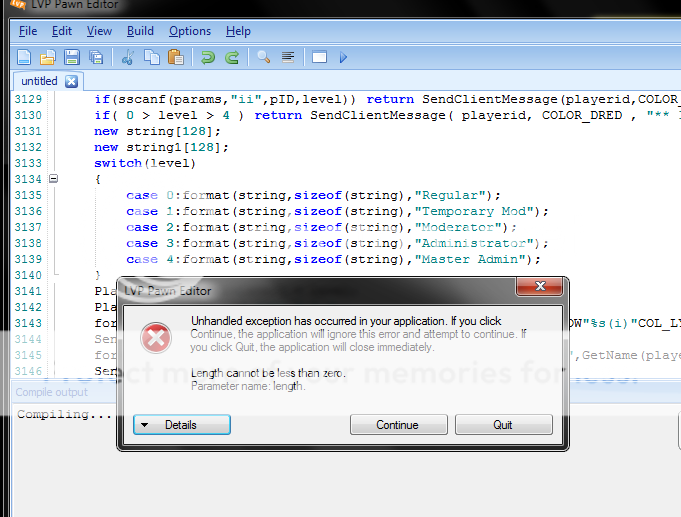Click the Save file disk icon
Screen dimensions: 681x517
(x=72, y=57)
